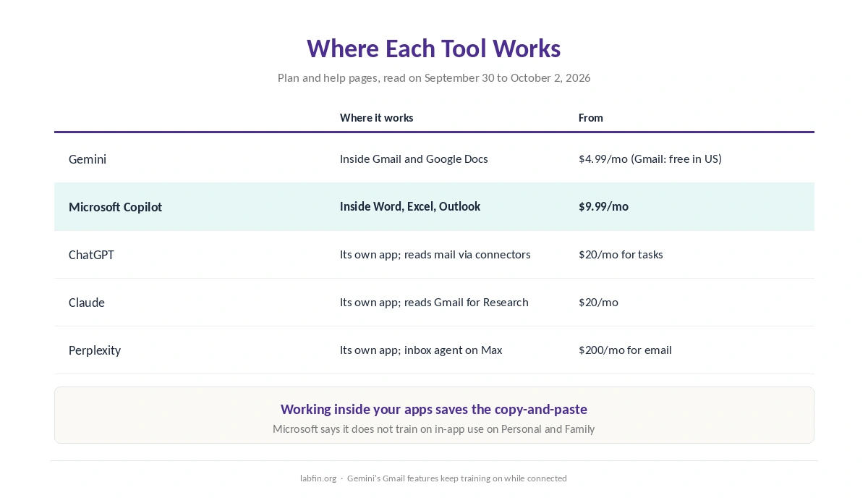868x498 pixels.
Task: Click the "$20/mo for tasks" price
Action: 621,255
